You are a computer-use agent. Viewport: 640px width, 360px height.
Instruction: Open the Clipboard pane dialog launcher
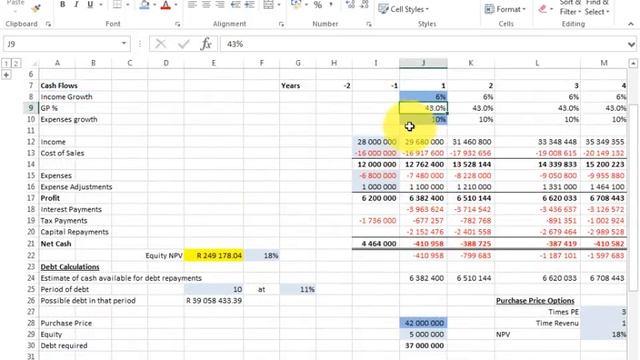pyautogui.click(x=48, y=24)
